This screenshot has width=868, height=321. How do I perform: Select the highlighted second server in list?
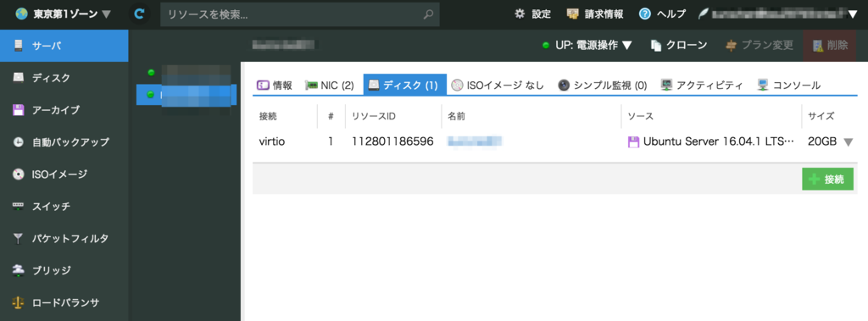click(186, 95)
